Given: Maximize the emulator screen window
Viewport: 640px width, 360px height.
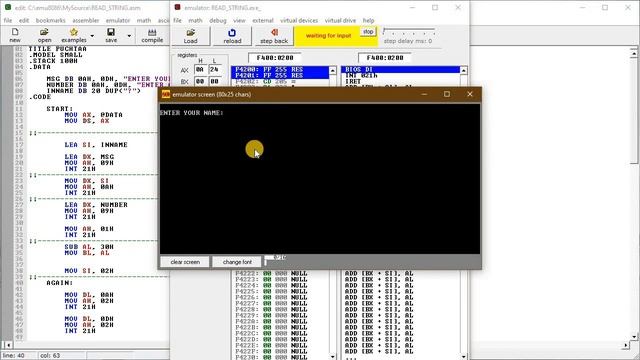Looking at the screenshot, I should click(447, 94).
